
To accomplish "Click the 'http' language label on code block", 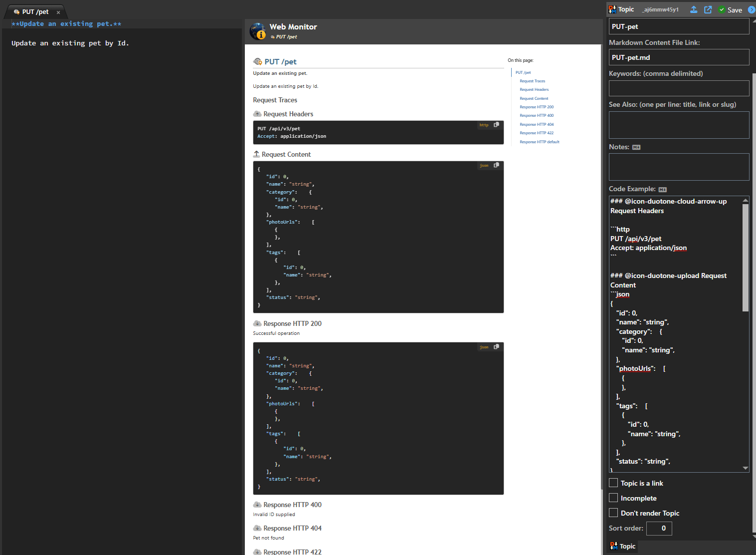I will (484, 125).
